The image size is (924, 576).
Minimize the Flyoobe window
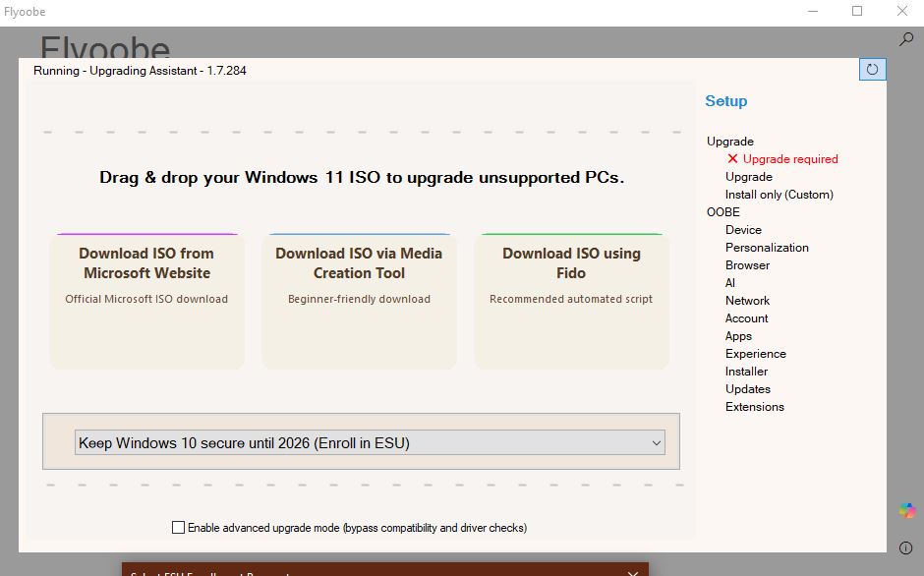(x=813, y=11)
